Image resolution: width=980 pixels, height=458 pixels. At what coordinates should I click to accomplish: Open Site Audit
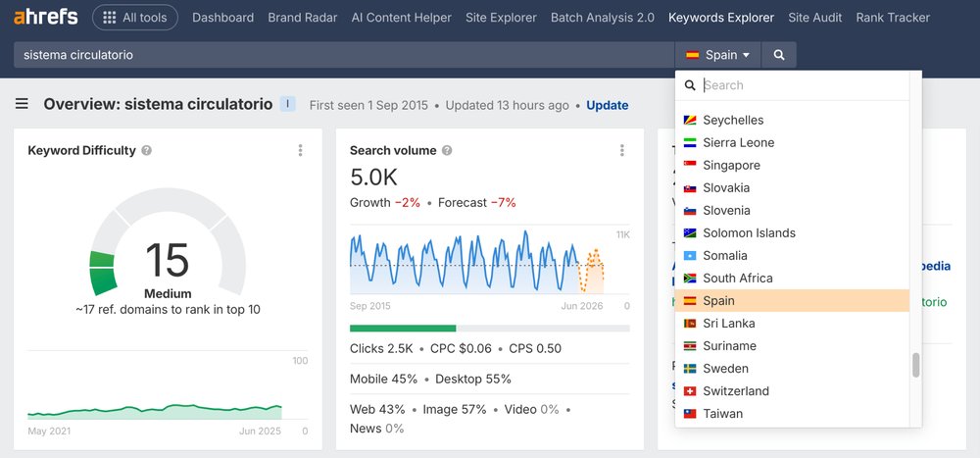[815, 18]
